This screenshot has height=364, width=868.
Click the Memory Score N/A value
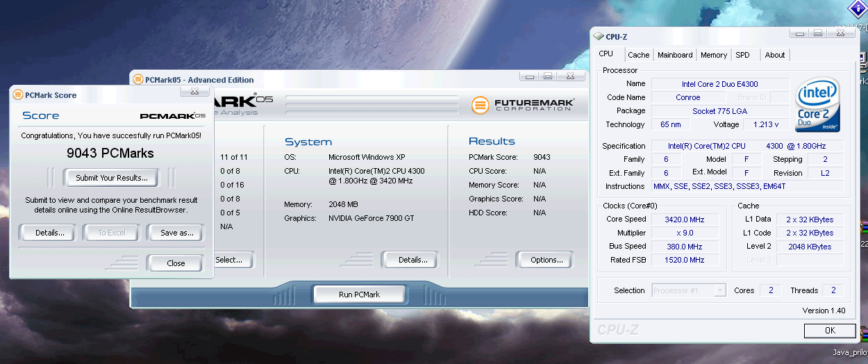(540, 185)
